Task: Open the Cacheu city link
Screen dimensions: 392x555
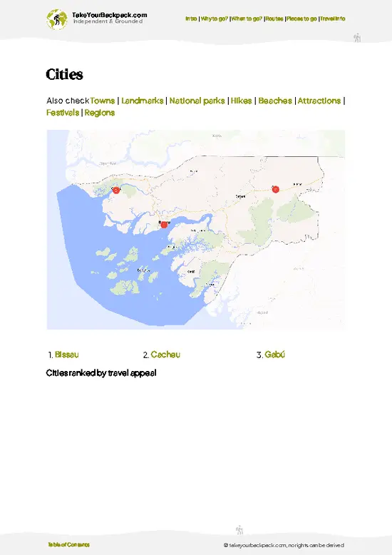Action: 165,355
